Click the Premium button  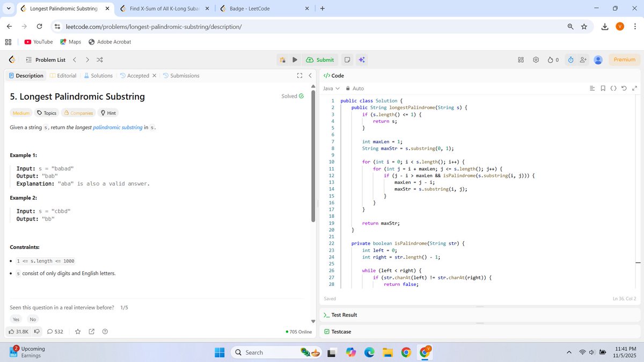pos(624,60)
